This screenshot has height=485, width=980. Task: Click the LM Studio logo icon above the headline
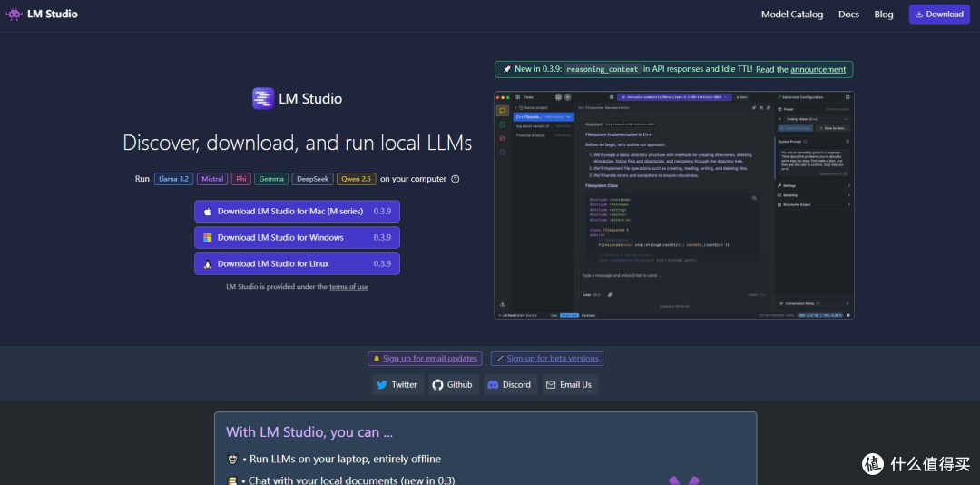click(263, 98)
